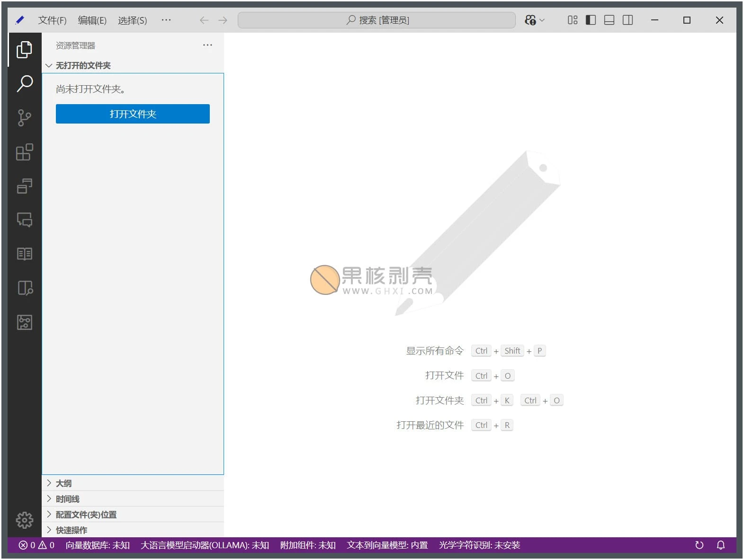Toggle the bottom panel visibility
The width and height of the screenshot is (744, 560).
pos(609,20)
